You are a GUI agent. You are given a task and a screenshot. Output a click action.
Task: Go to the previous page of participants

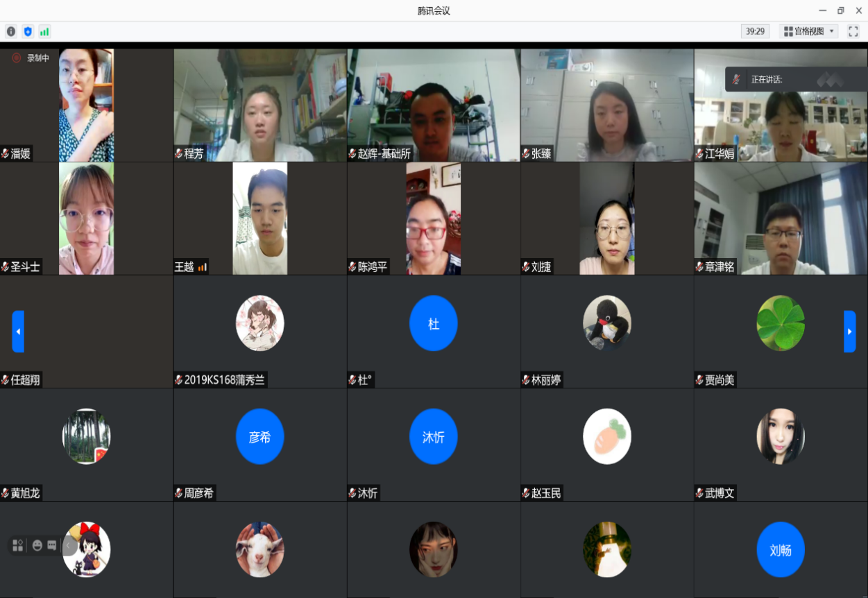coord(18,332)
